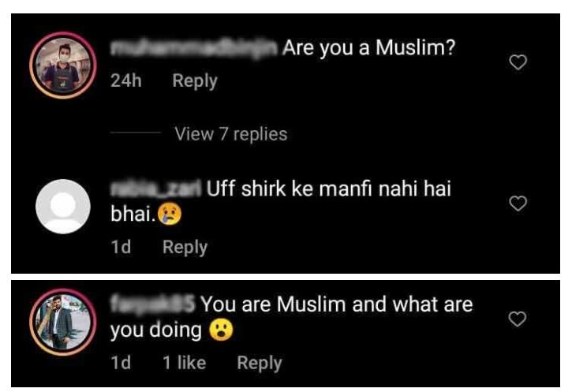Reply to the "Are you a Muslim?" comment
Screen dimensions: 572x392
click(x=195, y=81)
